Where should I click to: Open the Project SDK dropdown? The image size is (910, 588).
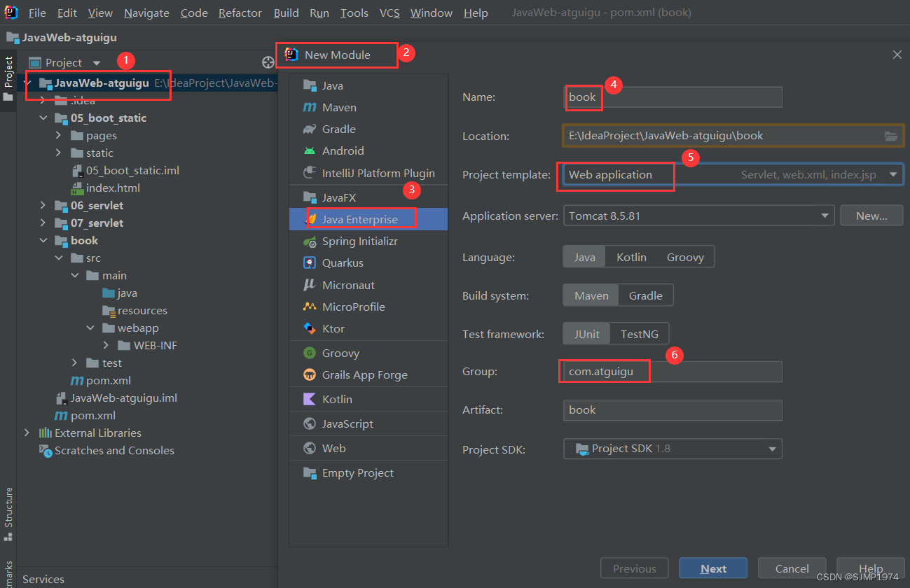coord(673,448)
